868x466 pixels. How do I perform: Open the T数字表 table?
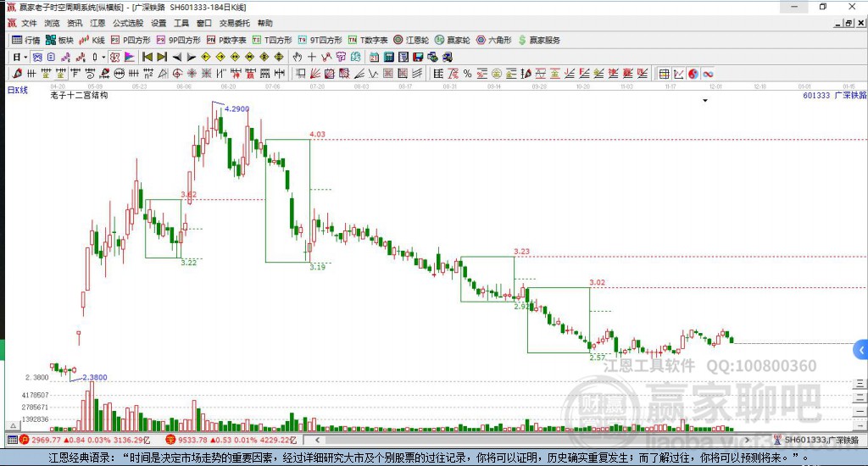click(368, 40)
